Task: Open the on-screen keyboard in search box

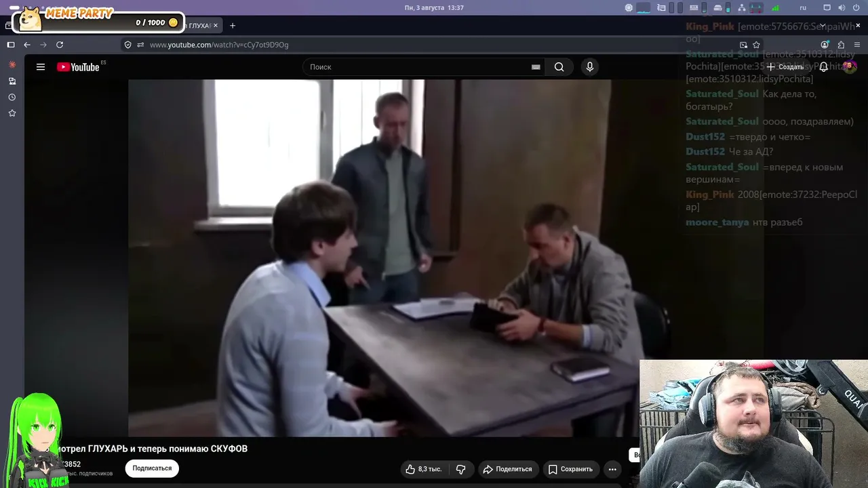Action: coord(536,67)
